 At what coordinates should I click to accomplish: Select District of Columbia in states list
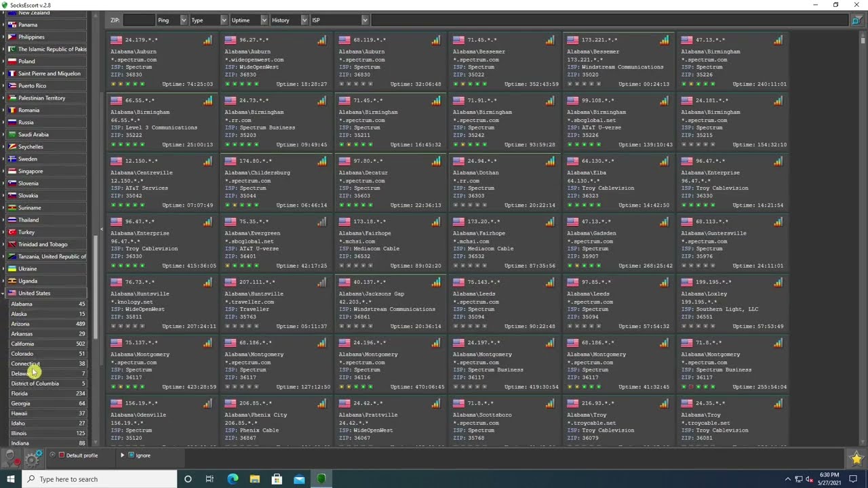[x=47, y=384]
